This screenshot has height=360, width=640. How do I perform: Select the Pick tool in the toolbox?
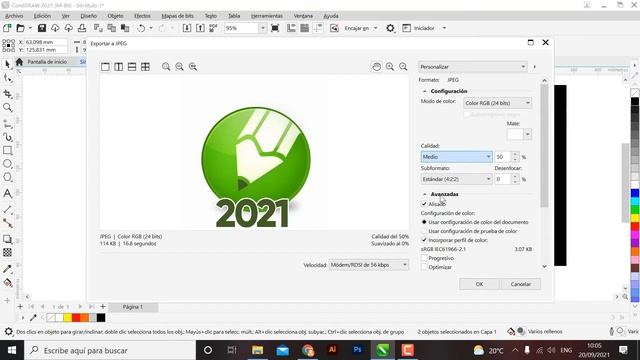[7, 64]
